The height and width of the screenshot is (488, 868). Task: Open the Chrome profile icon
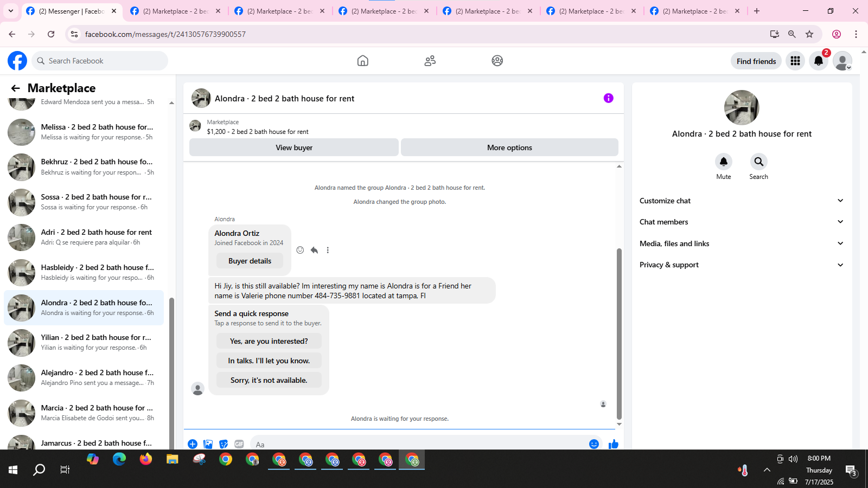tap(837, 34)
